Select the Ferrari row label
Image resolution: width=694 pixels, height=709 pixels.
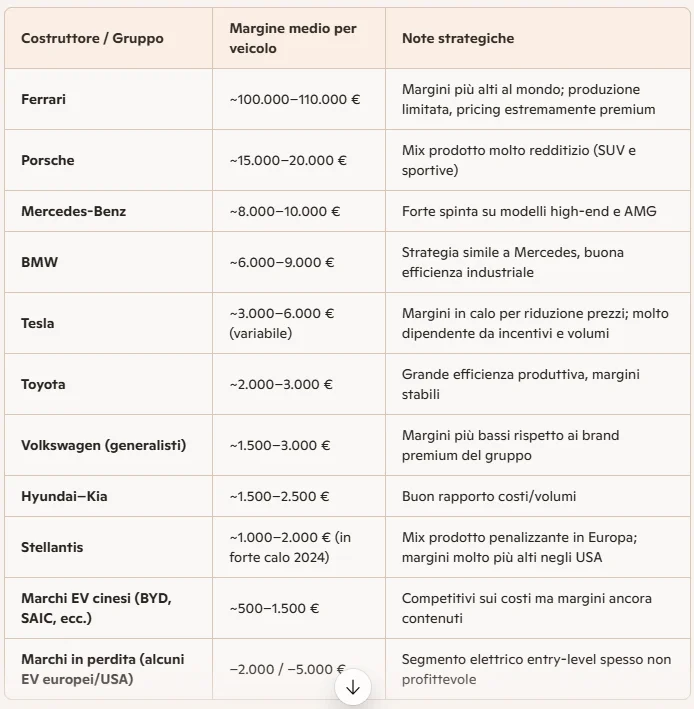coord(43,99)
